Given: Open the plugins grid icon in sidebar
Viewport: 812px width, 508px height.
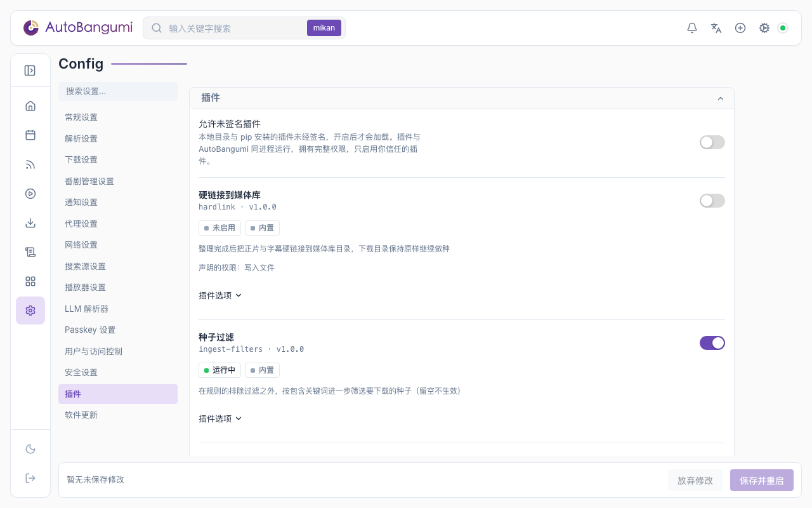Looking at the screenshot, I should coord(30,281).
